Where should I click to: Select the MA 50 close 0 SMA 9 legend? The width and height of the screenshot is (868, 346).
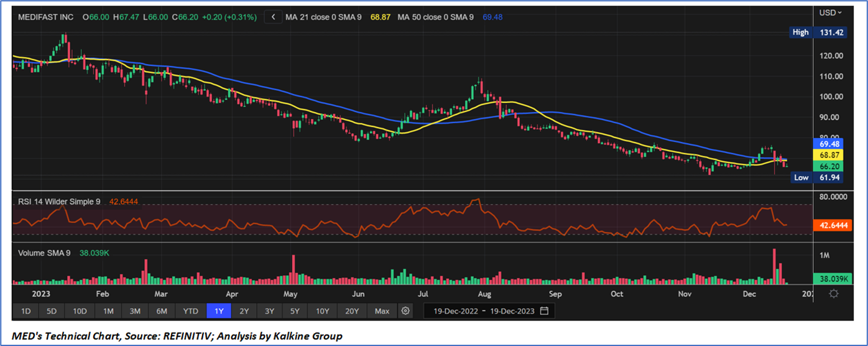[436, 17]
